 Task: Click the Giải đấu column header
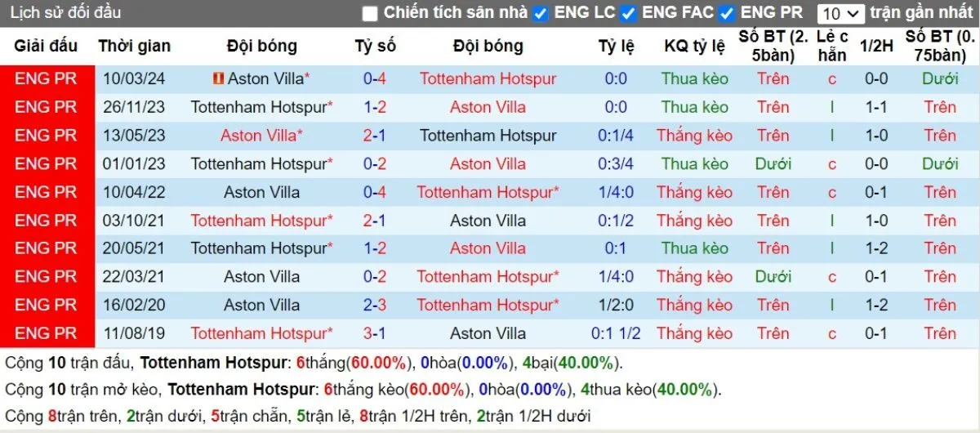point(46,46)
